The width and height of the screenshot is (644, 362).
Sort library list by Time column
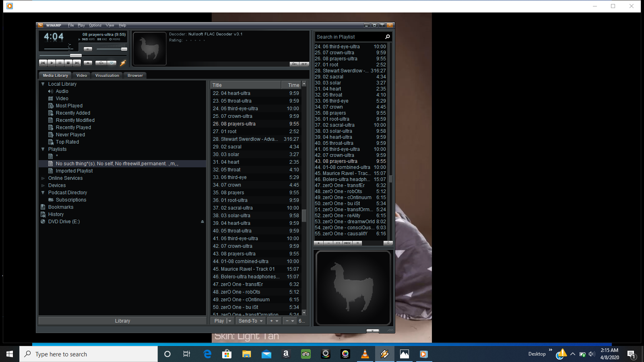tap(291, 85)
